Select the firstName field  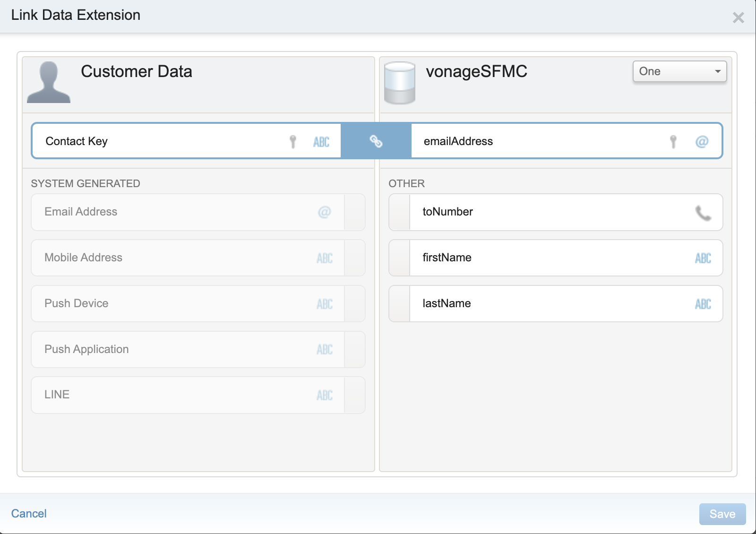556,258
